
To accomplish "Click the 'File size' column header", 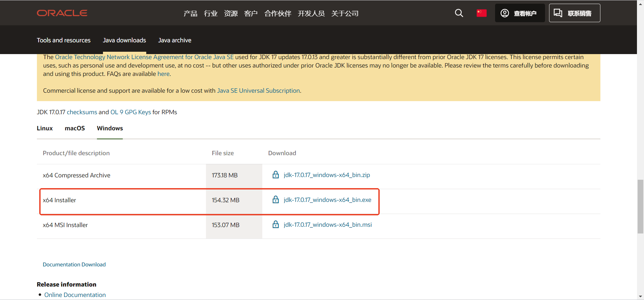I will (x=223, y=153).
